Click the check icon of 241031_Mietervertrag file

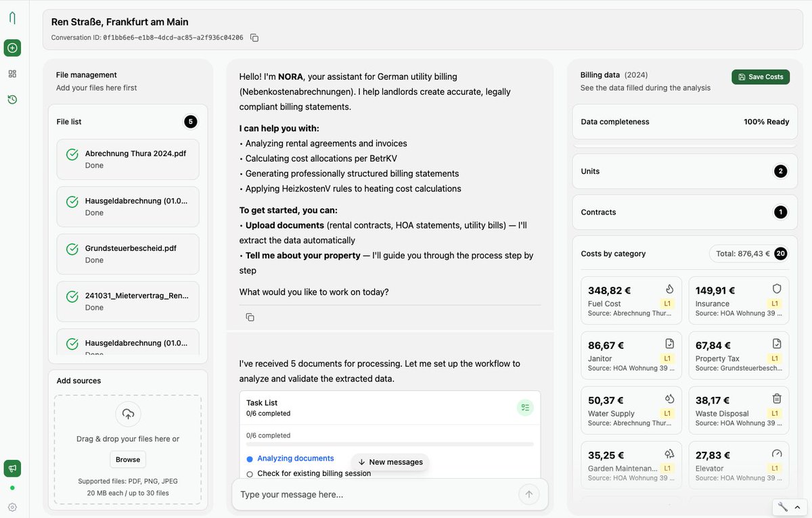click(72, 297)
